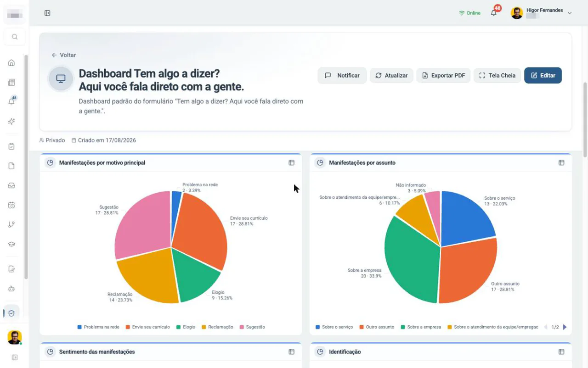The image size is (588, 368).
Task: Click the Atualizar button
Action: (391, 75)
